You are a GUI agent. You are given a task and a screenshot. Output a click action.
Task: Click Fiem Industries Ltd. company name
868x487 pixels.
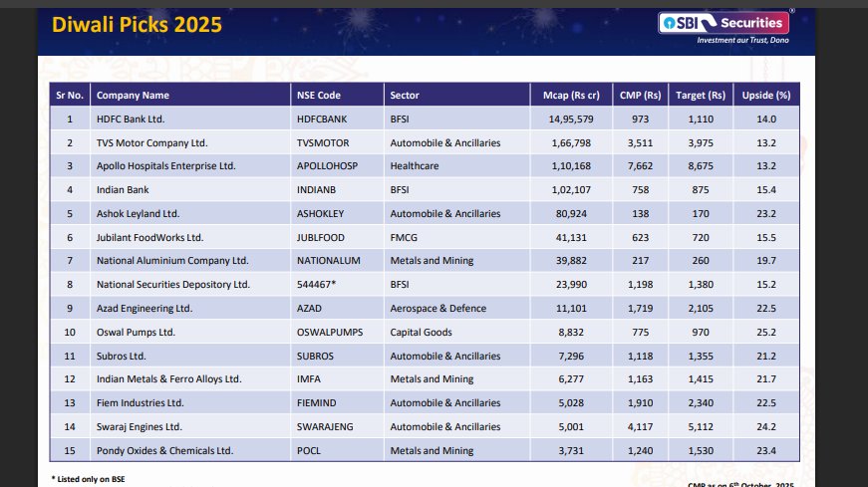141,403
